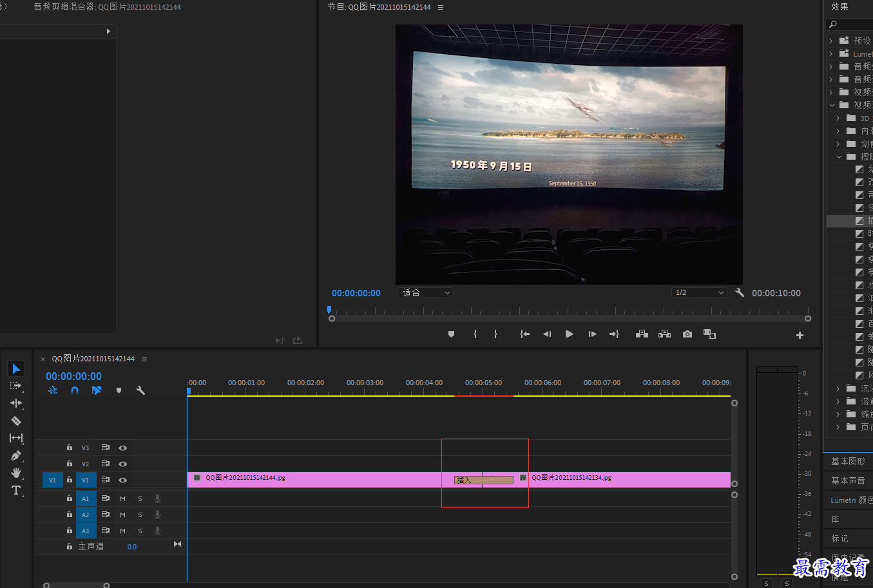Add a marker in the timeline panel
Screen dimensions: 873x588
(x=119, y=390)
